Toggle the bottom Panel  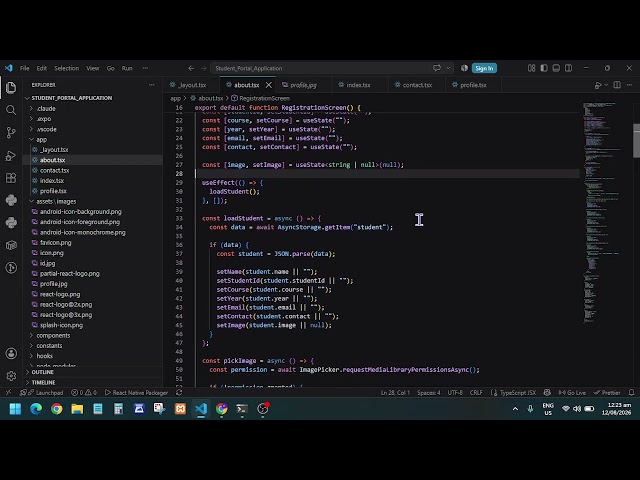[556, 68]
